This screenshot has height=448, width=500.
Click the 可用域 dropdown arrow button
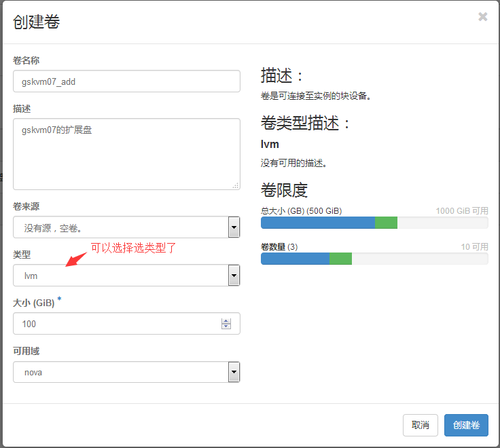[x=234, y=372]
